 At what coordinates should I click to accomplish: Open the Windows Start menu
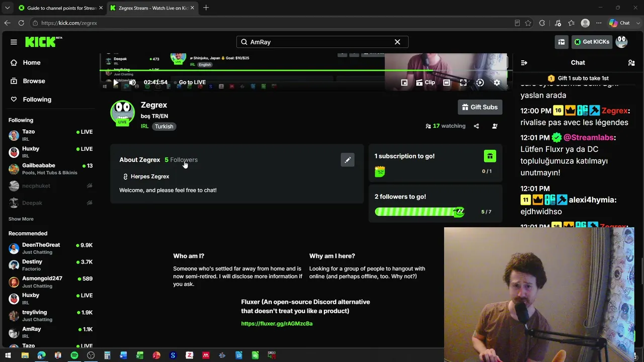[x=8, y=355]
